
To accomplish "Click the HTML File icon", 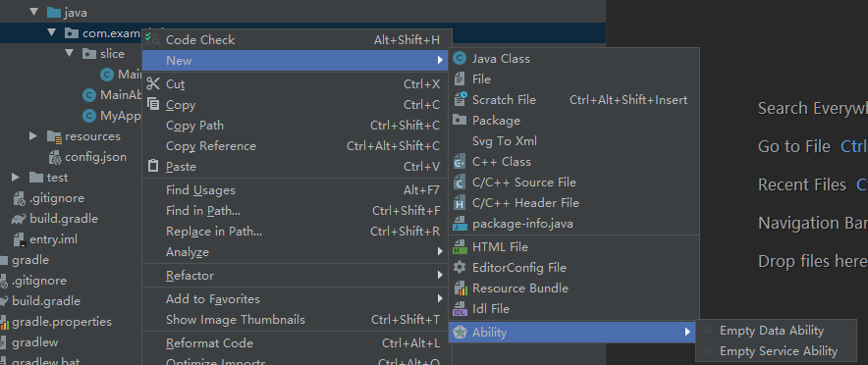I will [x=460, y=247].
